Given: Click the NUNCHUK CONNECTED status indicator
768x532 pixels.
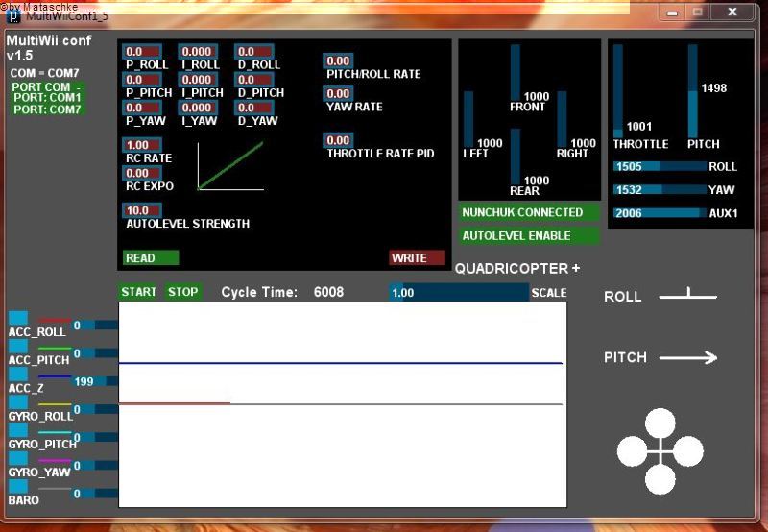Looking at the screenshot, I should (x=530, y=212).
